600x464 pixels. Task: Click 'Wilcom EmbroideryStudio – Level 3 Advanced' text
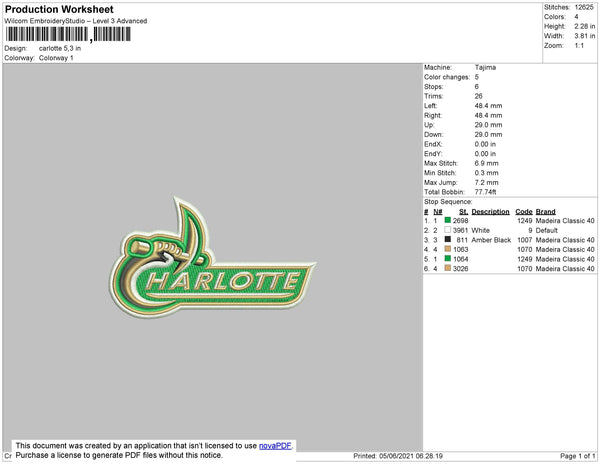[x=76, y=21]
